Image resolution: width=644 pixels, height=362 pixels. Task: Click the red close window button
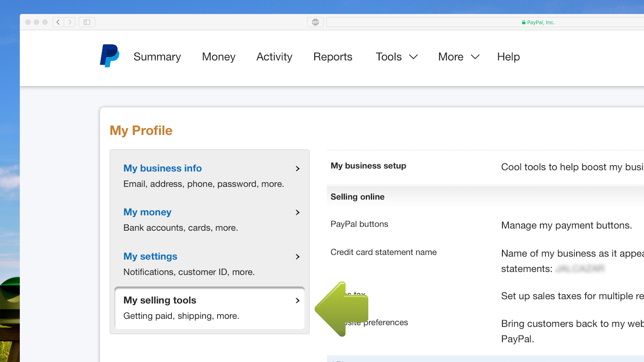pos(28,22)
